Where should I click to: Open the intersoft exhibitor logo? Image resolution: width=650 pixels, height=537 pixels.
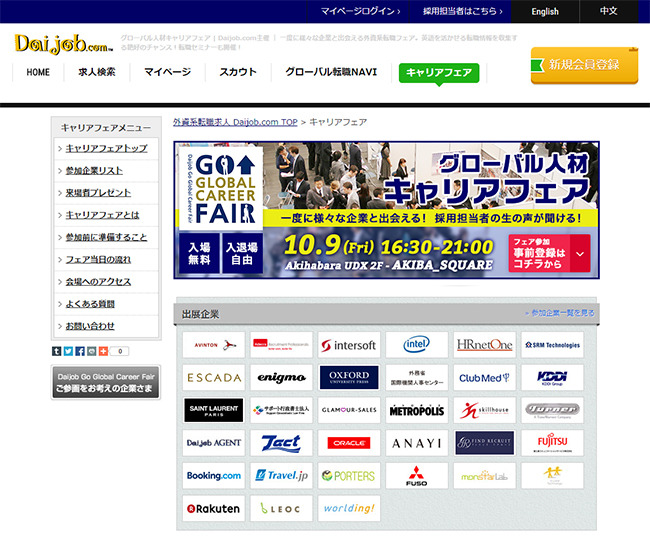click(x=349, y=345)
